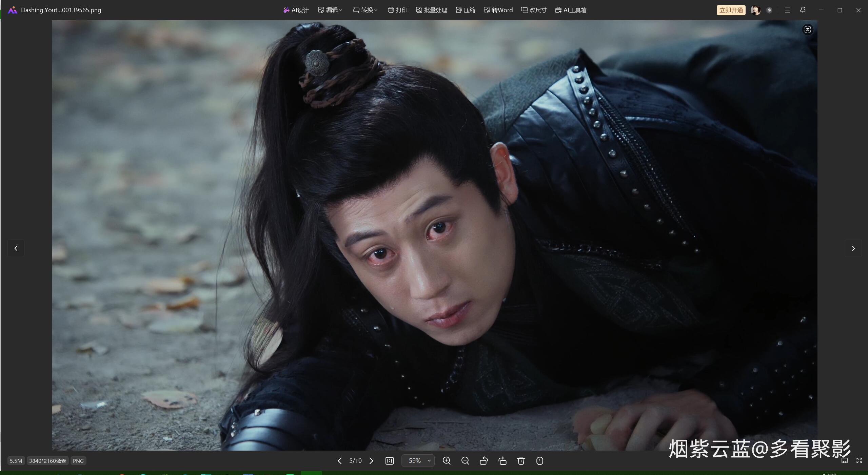Click the zoom in magnifier icon

tap(447, 461)
